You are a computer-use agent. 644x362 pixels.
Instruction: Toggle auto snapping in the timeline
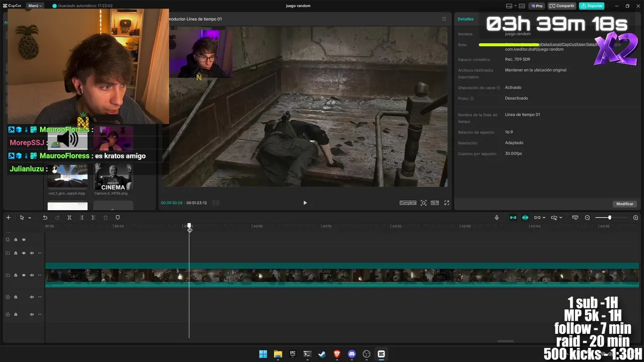525,218
